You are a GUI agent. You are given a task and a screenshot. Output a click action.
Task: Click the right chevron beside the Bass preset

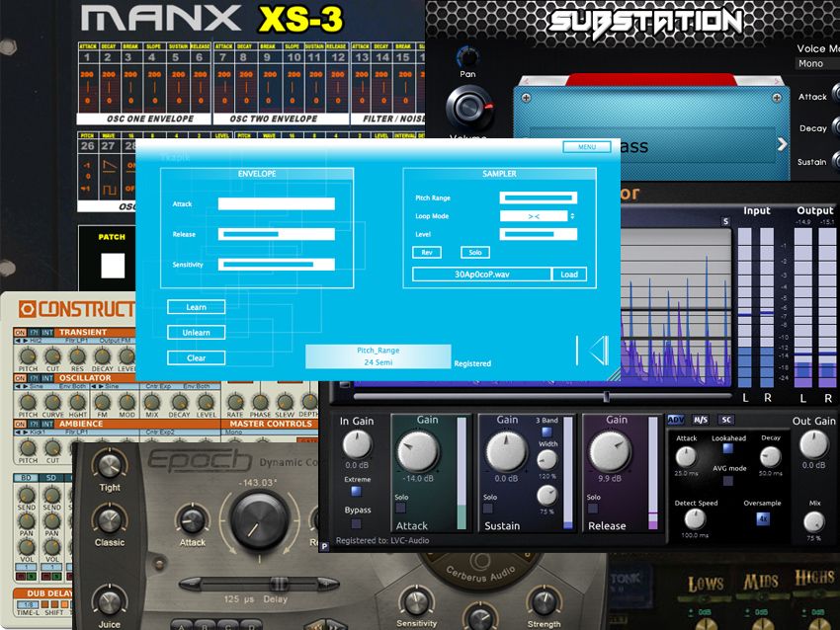pos(782,143)
